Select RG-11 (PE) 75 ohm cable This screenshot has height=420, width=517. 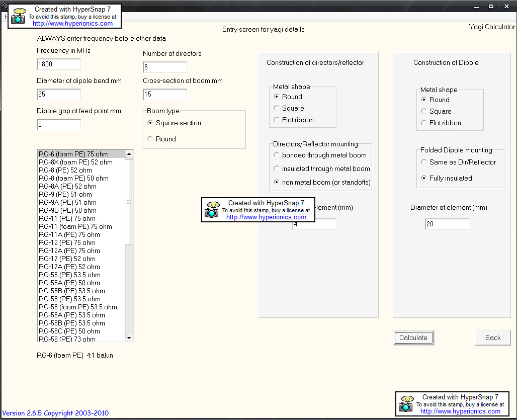pos(81,218)
